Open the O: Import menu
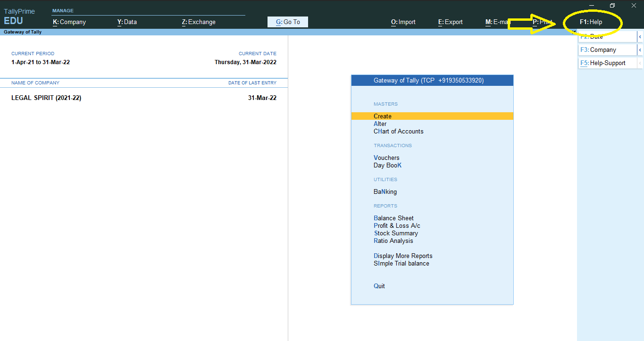The width and height of the screenshot is (644, 341). (403, 22)
